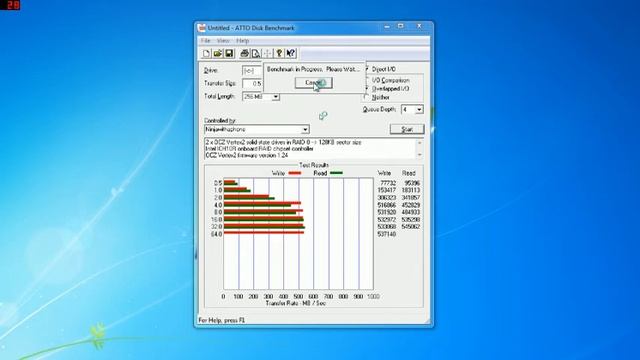Maximize the ATTO Disk Benchmark window
The width and height of the screenshot is (640, 360).
point(401,26)
